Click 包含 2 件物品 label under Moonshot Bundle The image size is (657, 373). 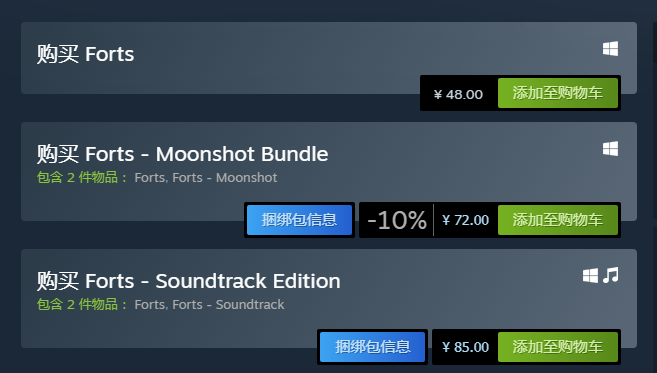pos(81,178)
